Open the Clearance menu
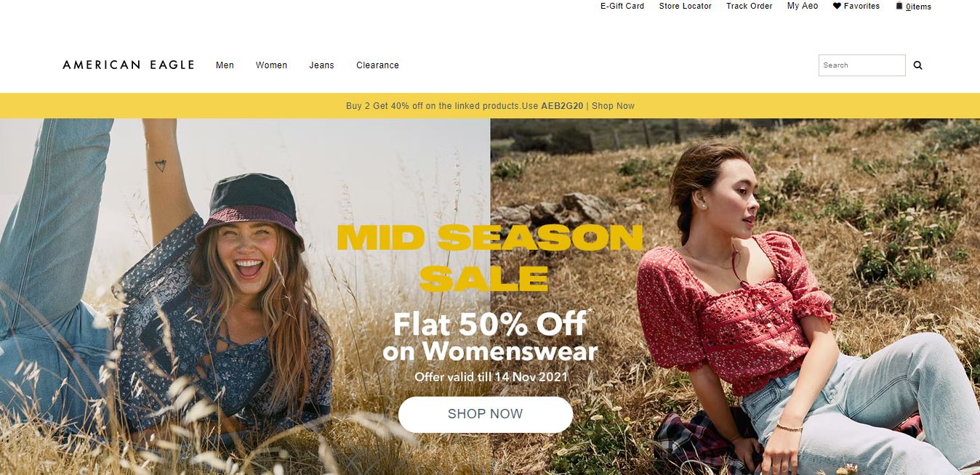980x475 pixels. 377,65
